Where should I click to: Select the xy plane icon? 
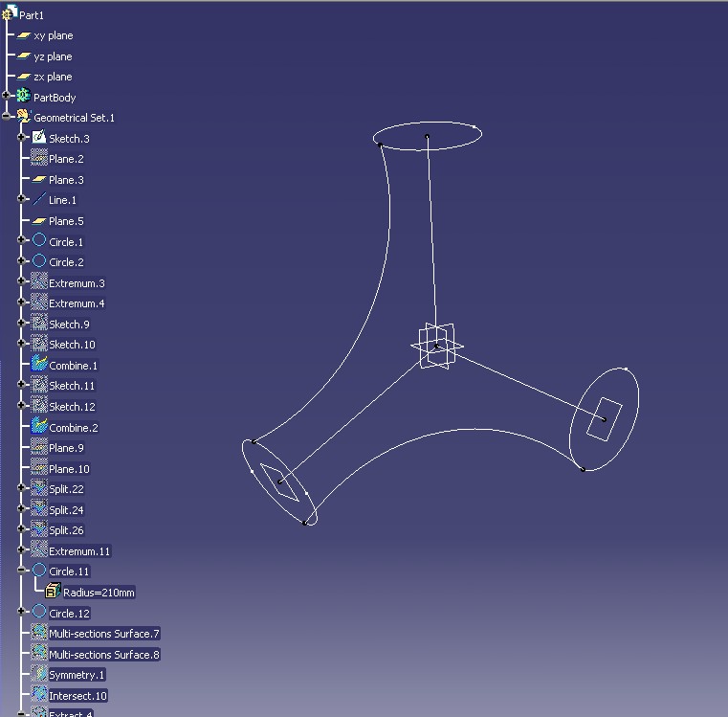pyautogui.click(x=24, y=35)
